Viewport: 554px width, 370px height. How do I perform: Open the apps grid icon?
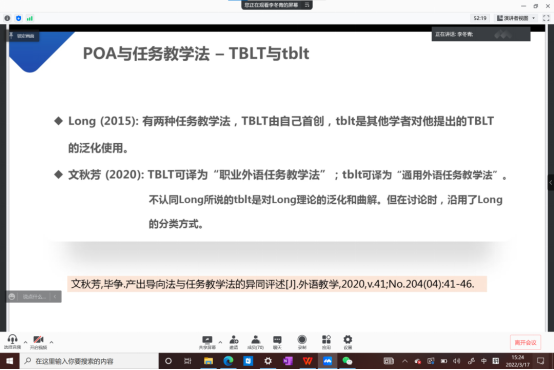(326, 342)
